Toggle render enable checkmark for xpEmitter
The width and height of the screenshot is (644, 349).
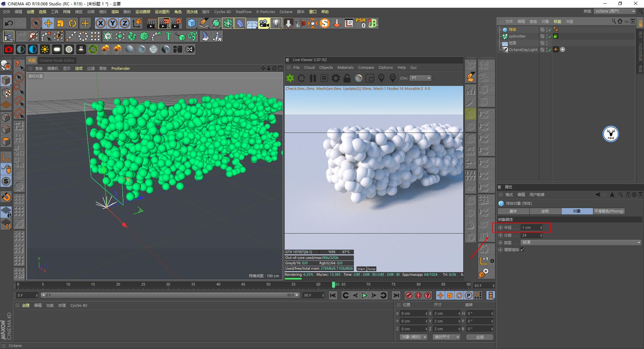point(549,36)
